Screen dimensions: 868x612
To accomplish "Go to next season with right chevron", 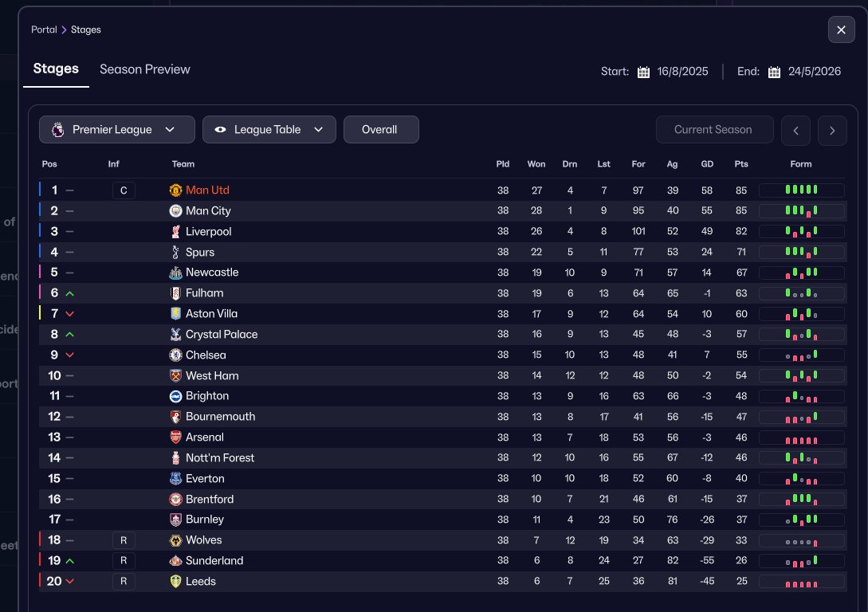I will pos(832,130).
